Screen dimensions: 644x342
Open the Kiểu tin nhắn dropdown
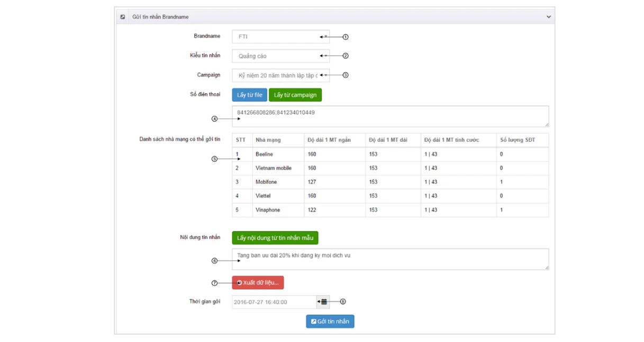pos(280,56)
